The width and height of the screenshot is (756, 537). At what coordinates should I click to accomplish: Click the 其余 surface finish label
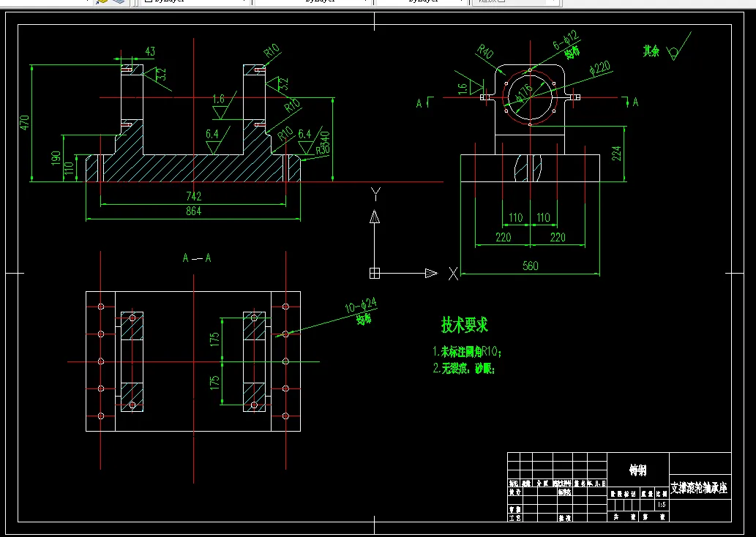coord(651,51)
